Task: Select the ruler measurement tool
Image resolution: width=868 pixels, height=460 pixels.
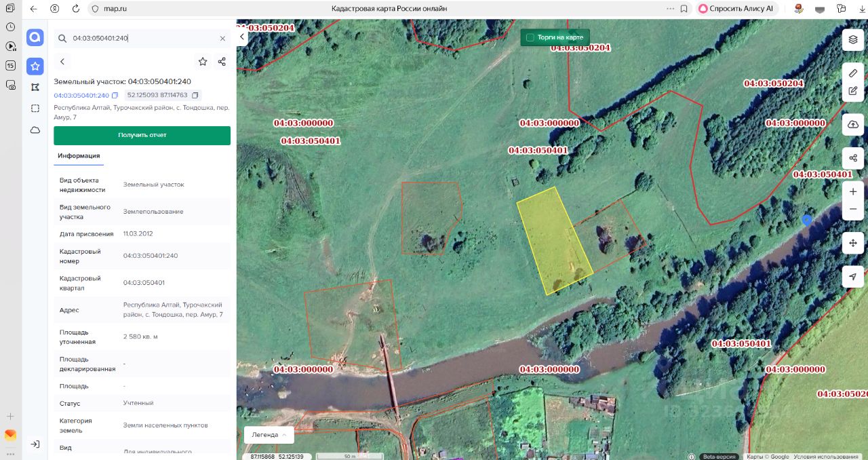Action: point(853,73)
